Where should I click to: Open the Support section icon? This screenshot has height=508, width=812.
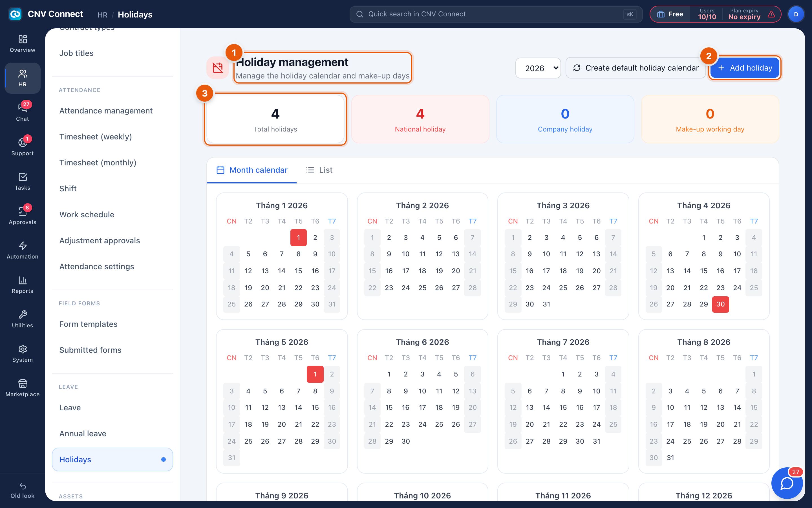(x=23, y=147)
